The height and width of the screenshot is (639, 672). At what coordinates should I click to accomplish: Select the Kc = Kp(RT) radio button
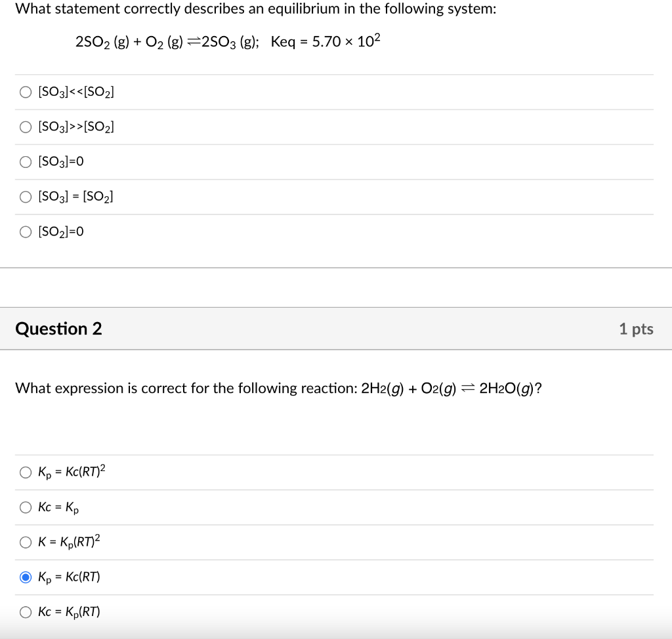pos(26,612)
